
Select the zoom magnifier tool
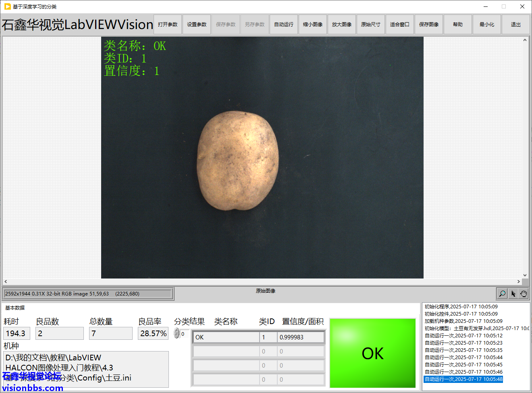click(x=502, y=293)
